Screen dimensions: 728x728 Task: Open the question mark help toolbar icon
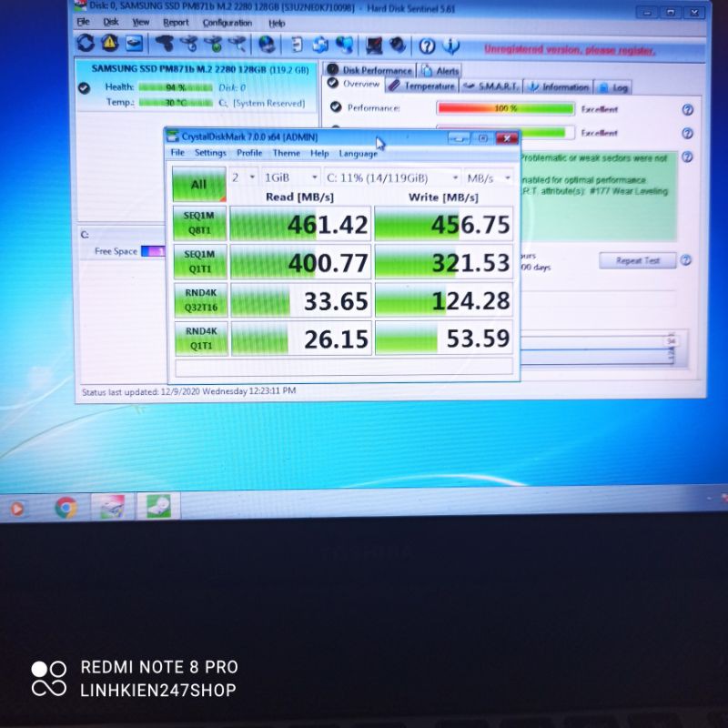point(427,46)
